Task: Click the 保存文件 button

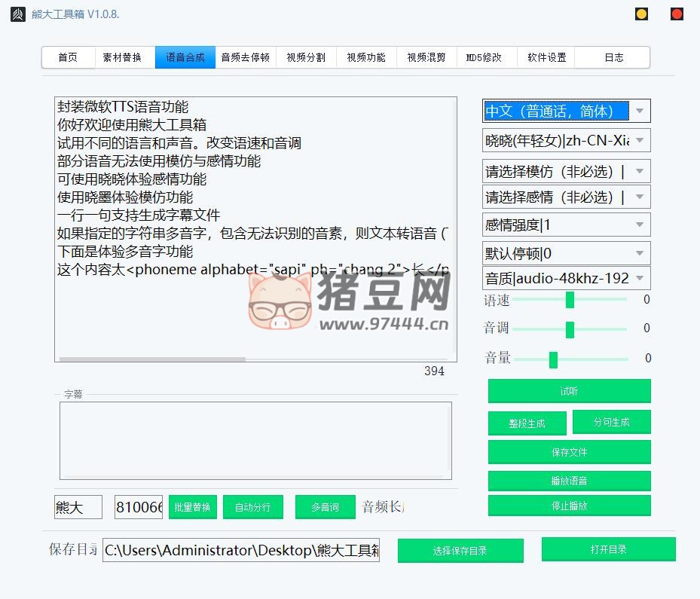Action: coord(569,452)
